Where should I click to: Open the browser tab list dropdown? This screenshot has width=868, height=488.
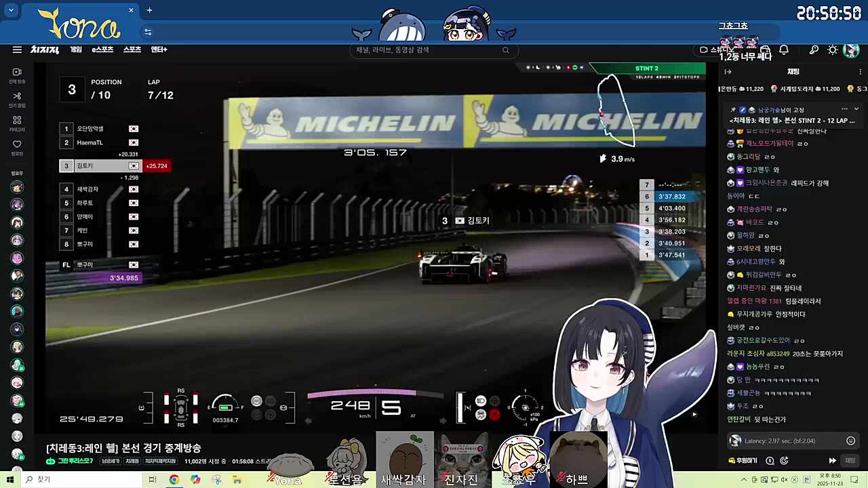tap(11, 10)
